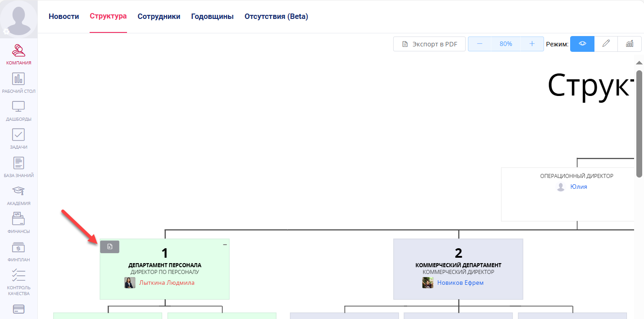
Task: Open База знаний from the sidebar
Action: 18,166
